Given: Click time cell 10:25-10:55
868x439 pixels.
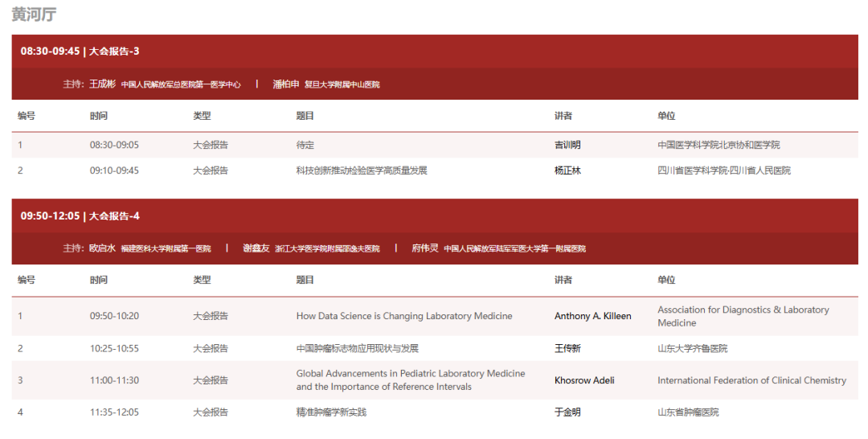Looking at the screenshot, I should pos(115,348).
